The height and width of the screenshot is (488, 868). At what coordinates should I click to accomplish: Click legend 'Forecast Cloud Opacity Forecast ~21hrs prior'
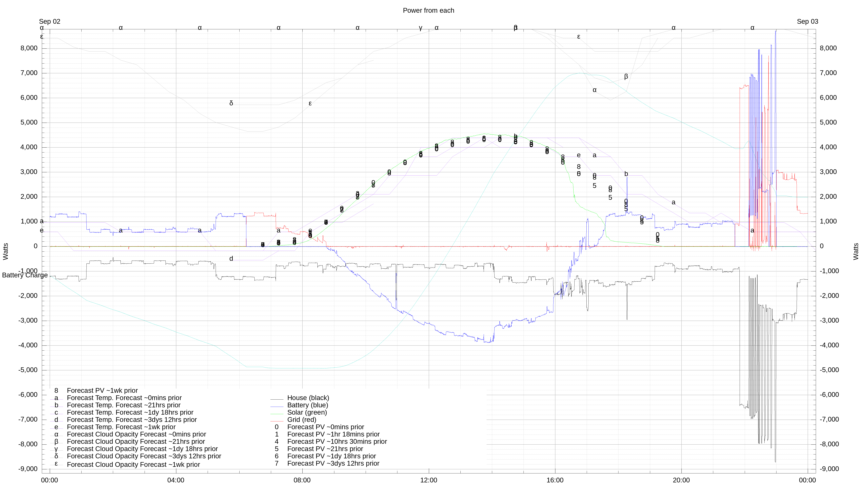click(x=136, y=442)
